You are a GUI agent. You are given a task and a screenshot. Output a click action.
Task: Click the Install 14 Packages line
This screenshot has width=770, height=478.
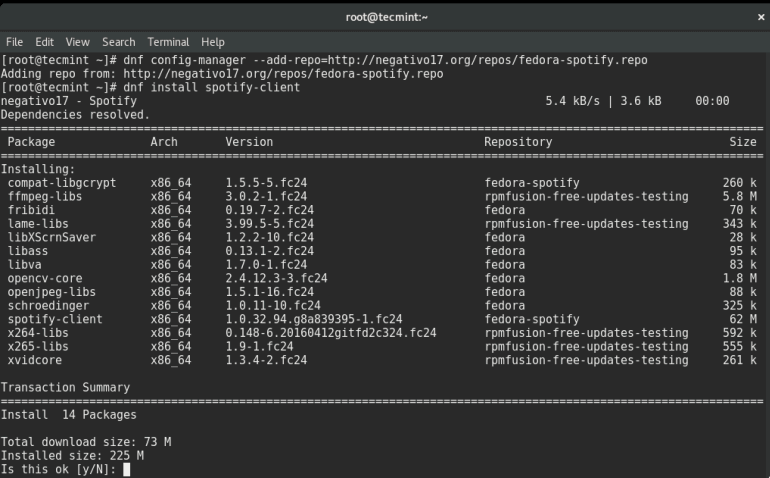point(69,414)
